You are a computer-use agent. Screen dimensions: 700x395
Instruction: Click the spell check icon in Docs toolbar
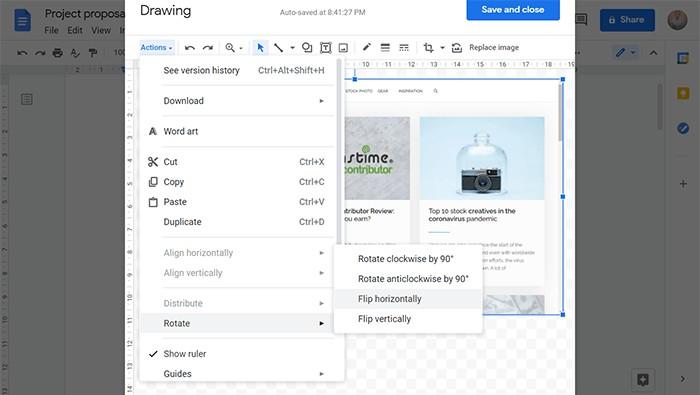pyautogui.click(x=75, y=53)
